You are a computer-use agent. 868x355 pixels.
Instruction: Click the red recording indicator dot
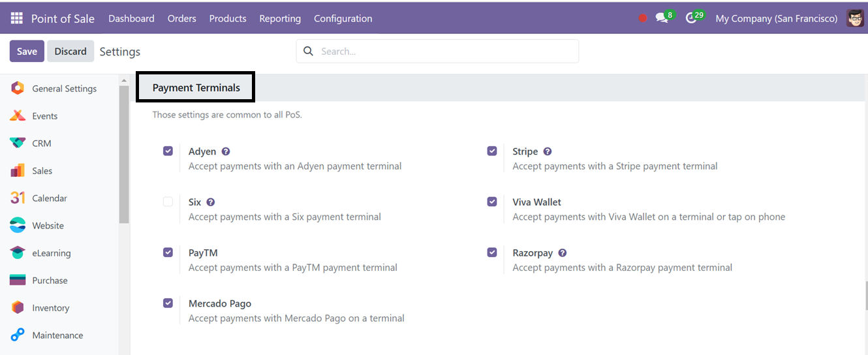pos(643,18)
